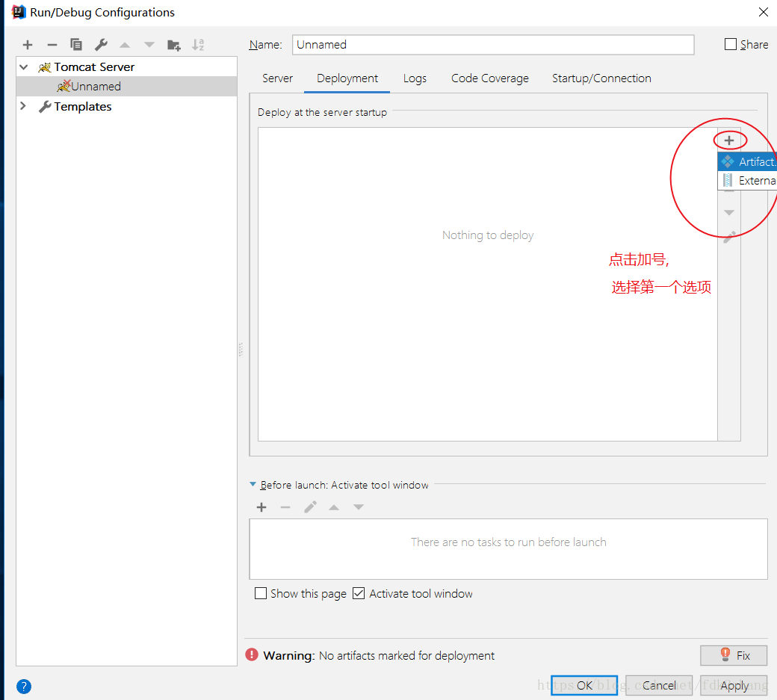Open the Code Coverage tab

tap(489, 78)
